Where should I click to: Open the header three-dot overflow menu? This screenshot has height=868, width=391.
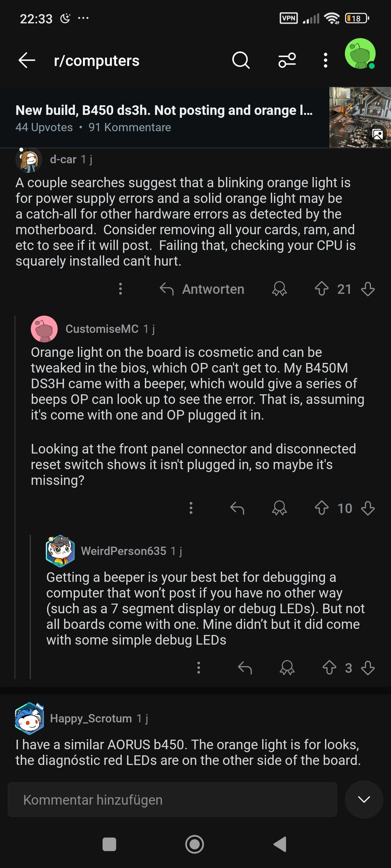(x=325, y=61)
